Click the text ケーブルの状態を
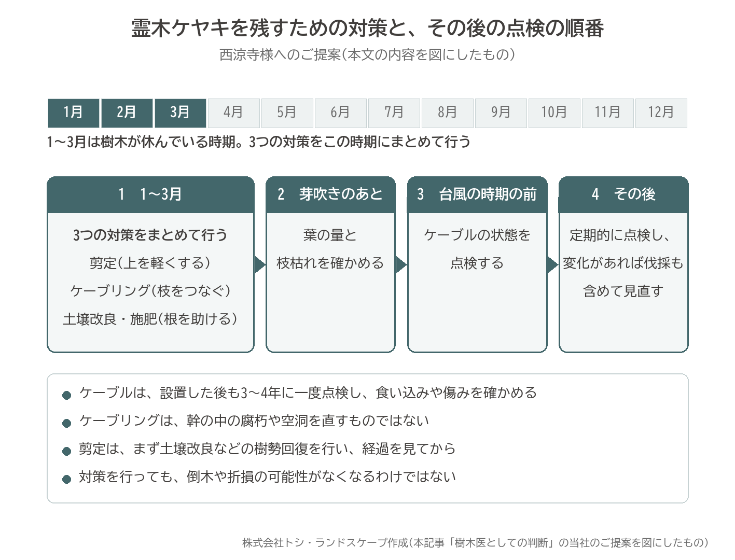The image size is (735, 560). (x=477, y=235)
